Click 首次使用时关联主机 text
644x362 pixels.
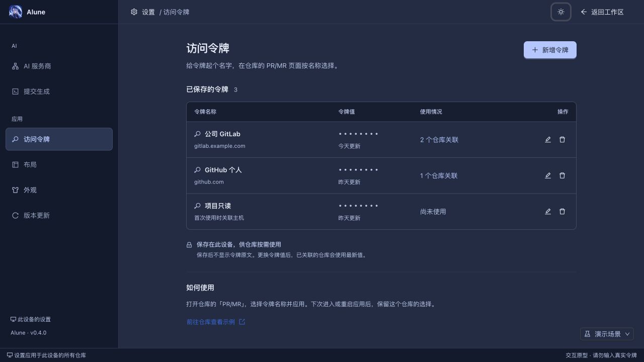tap(219, 218)
